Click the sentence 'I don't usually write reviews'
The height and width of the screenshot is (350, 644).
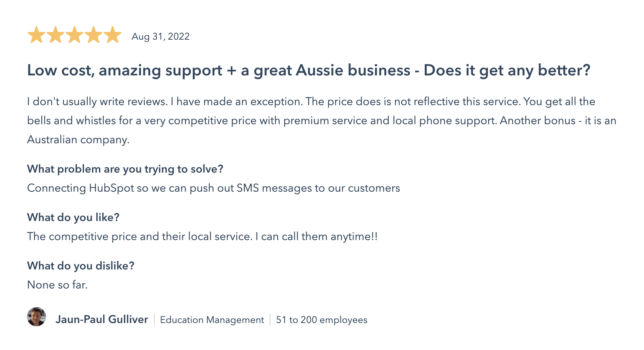[x=97, y=102]
